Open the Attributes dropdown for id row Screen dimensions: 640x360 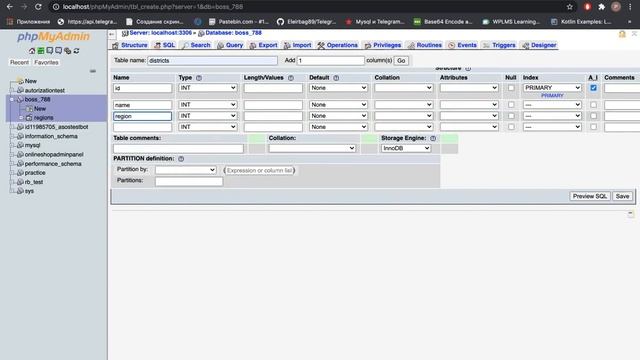click(x=469, y=88)
